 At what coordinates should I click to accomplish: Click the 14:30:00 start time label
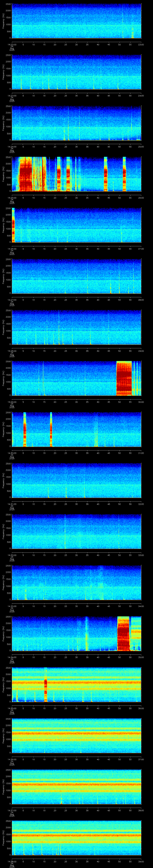(12, 453)
